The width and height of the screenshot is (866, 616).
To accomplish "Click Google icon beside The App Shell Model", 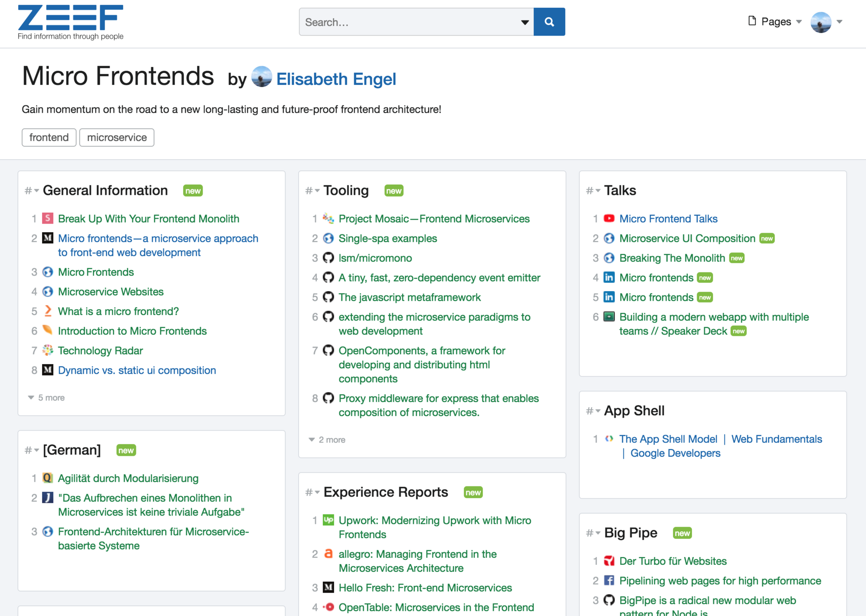I will (609, 439).
